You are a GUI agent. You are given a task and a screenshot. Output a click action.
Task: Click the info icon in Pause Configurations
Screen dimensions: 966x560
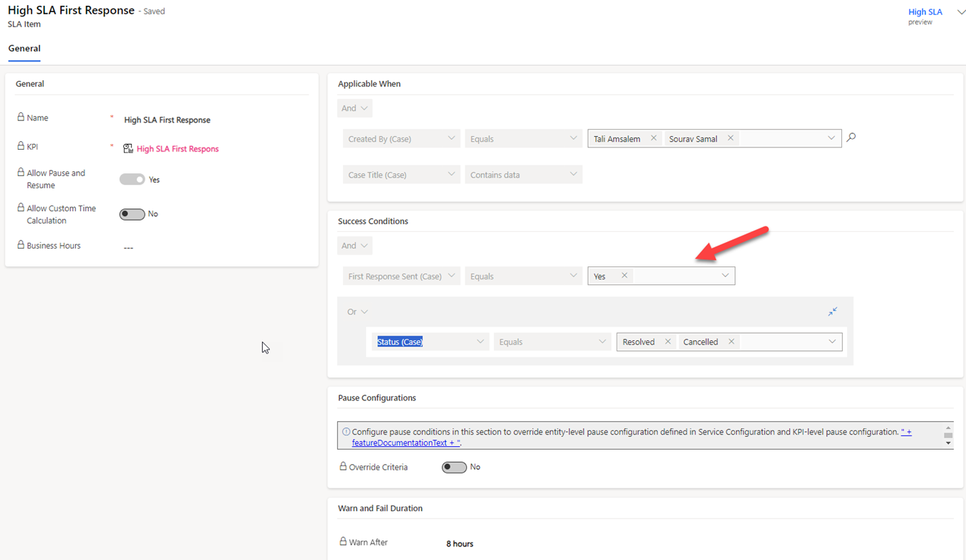tap(346, 432)
